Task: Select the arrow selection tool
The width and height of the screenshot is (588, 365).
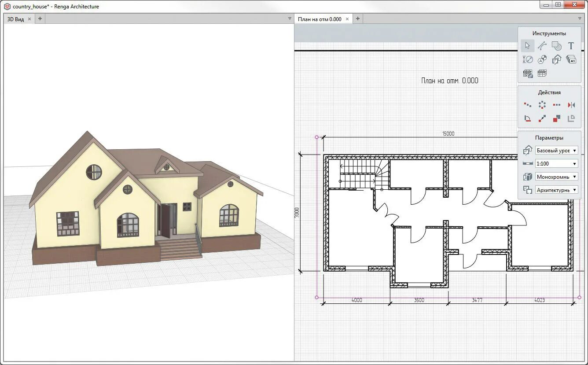Action: coord(527,46)
